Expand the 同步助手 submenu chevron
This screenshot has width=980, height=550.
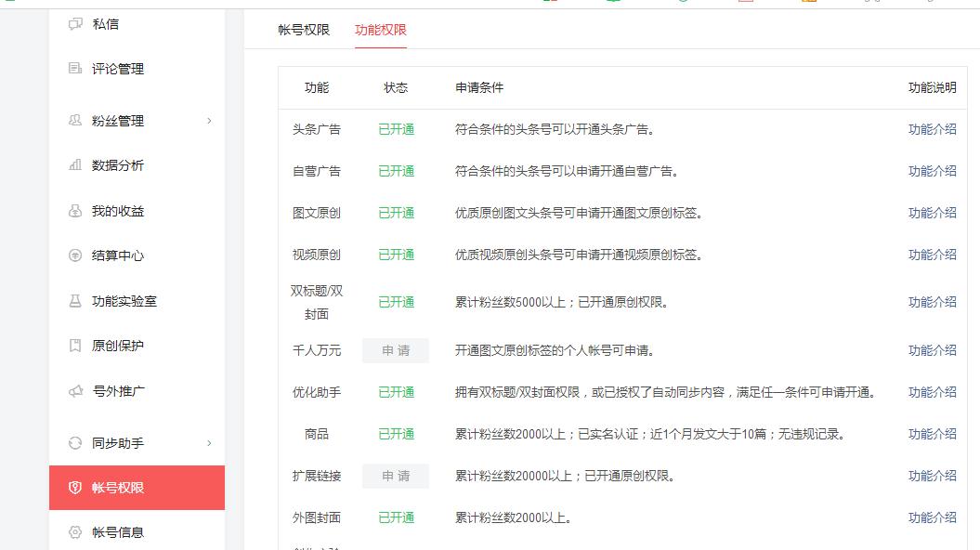tap(209, 443)
